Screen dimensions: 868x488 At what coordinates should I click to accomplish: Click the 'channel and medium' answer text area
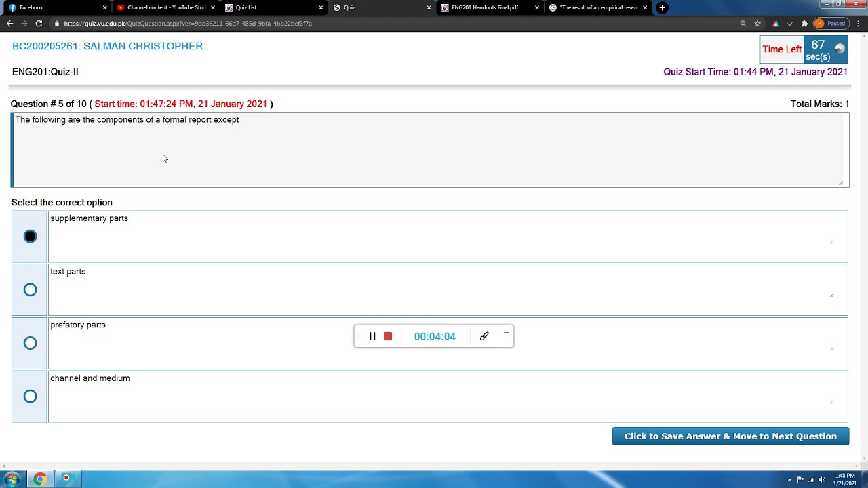pyautogui.click(x=448, y=396)
